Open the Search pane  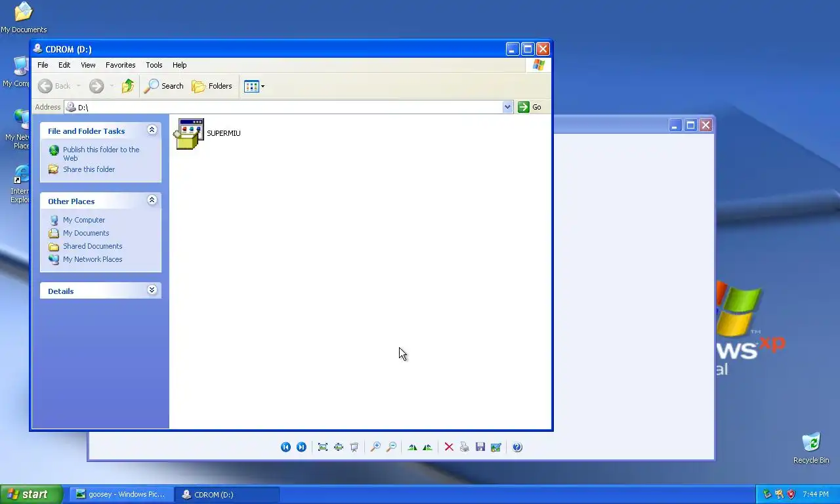pos(164,86)
